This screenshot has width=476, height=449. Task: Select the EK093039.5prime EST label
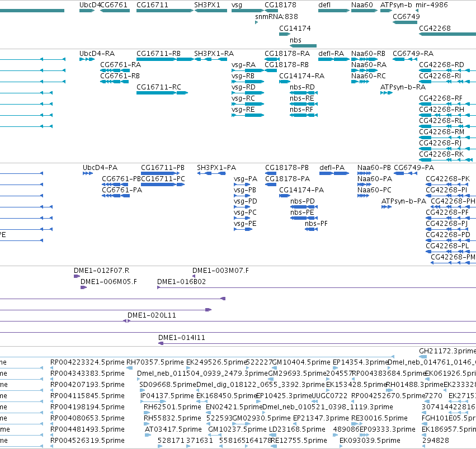click(x=370, y=440)
